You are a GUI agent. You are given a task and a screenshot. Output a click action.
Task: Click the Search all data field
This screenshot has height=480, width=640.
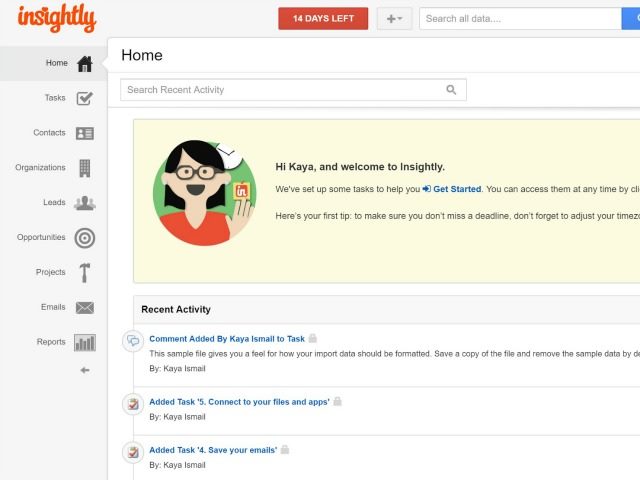click(x=520, y=19)
